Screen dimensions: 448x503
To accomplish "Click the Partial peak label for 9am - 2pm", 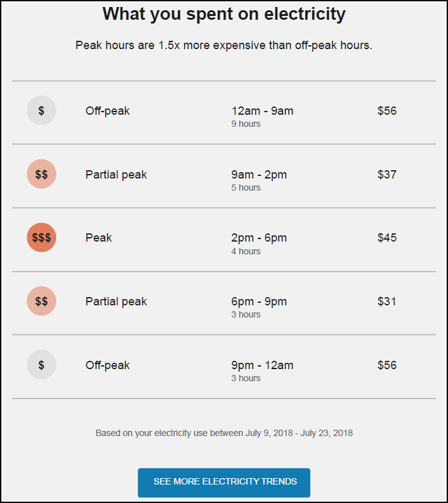I will [x=116, y=175].
